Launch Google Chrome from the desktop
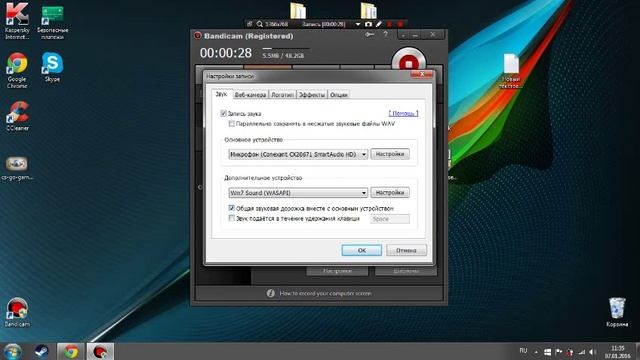 pos(17,70)
